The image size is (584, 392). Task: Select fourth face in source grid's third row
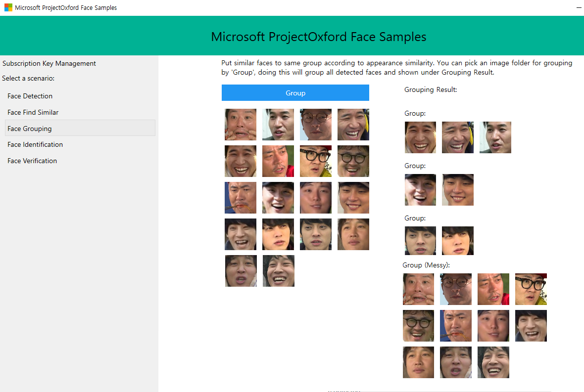(x=353, y=198)
